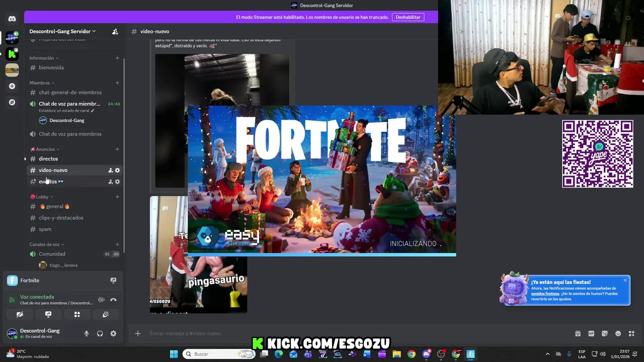Image resolution: width=644 pixels, height=362 pixels.
Task: Join Comunidad voice channel
Action: 74,254
